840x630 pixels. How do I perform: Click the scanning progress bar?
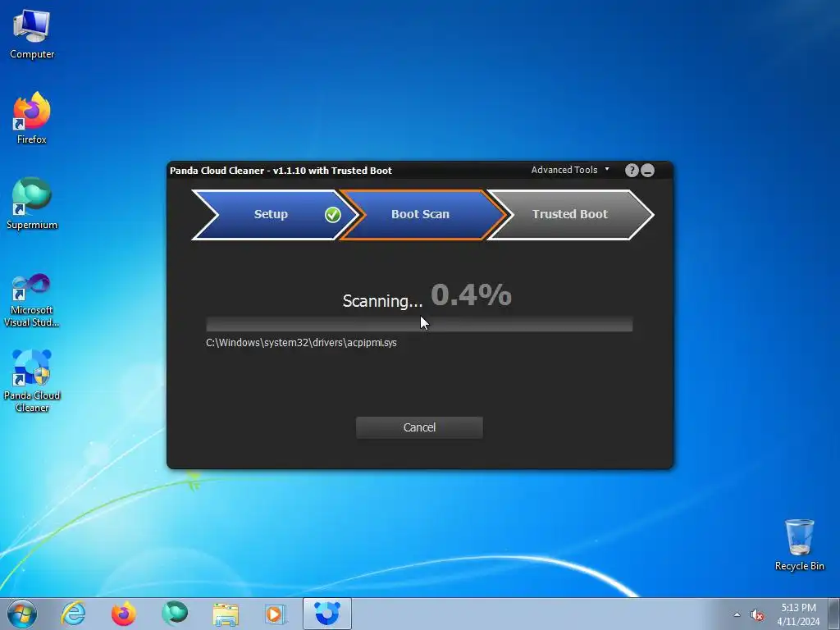point(419,325)
